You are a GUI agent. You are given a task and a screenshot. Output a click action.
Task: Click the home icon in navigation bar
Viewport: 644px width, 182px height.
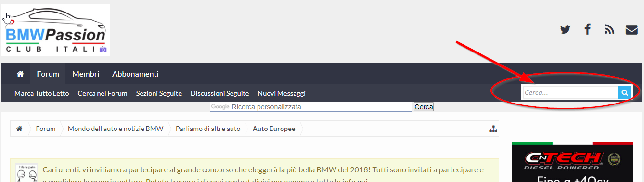coord(20,74)
